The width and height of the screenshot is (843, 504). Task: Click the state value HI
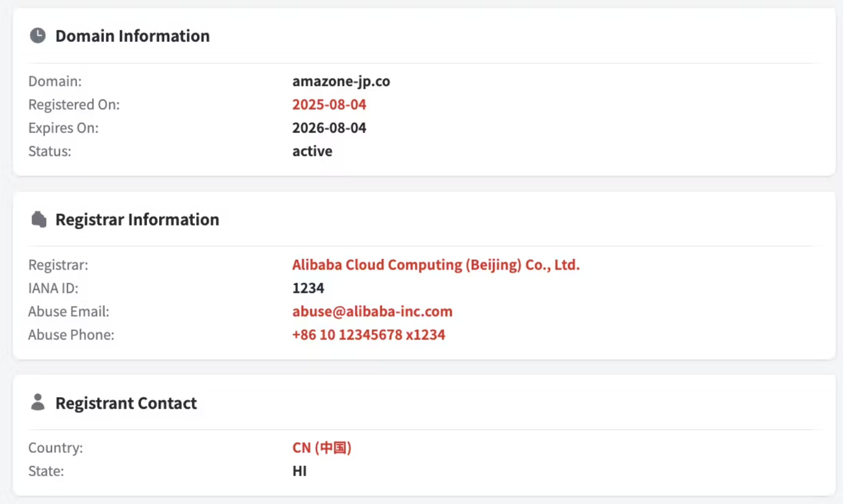click(x=299, y=471)
